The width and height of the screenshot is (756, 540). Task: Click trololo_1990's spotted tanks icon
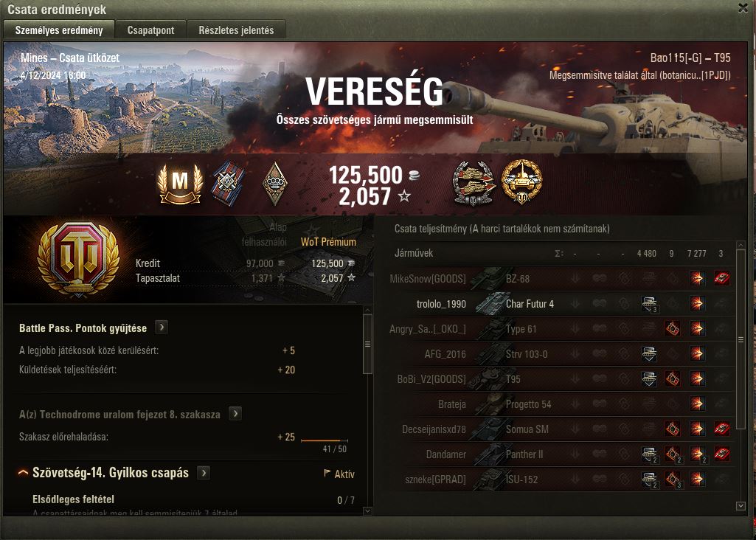click(650, 304)
